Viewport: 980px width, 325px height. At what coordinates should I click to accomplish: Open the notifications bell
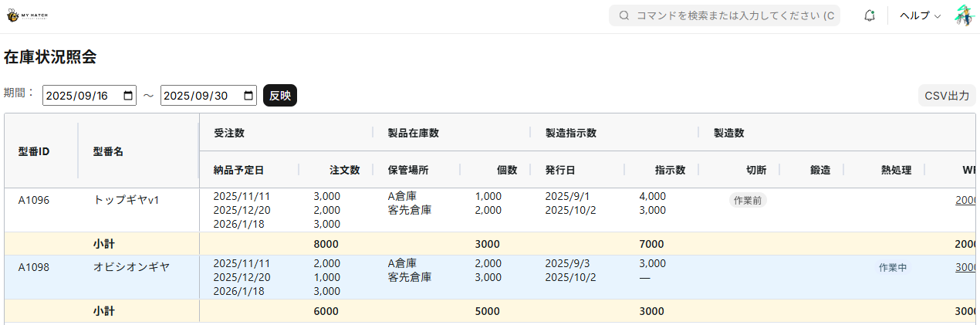pos(870,15)
